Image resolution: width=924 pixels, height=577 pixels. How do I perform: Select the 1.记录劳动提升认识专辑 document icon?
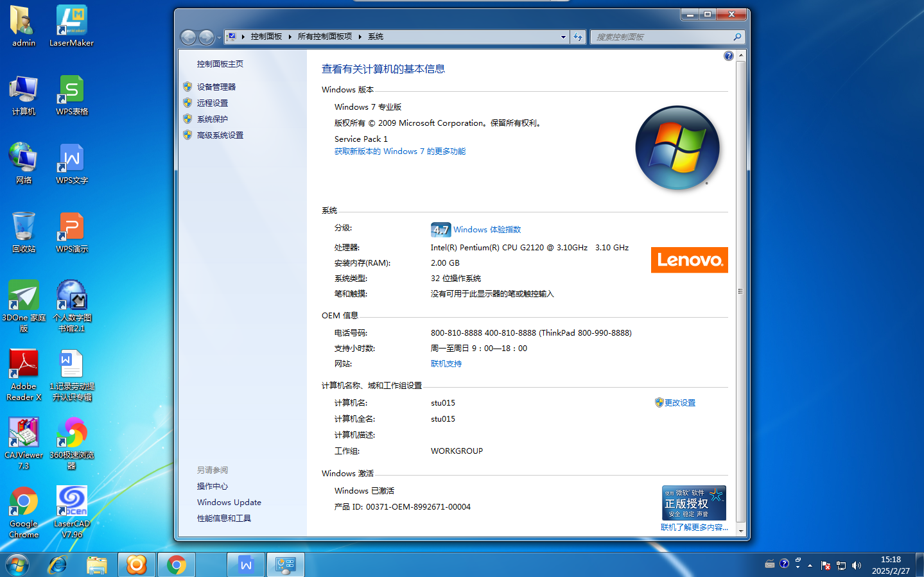[71, 375]
